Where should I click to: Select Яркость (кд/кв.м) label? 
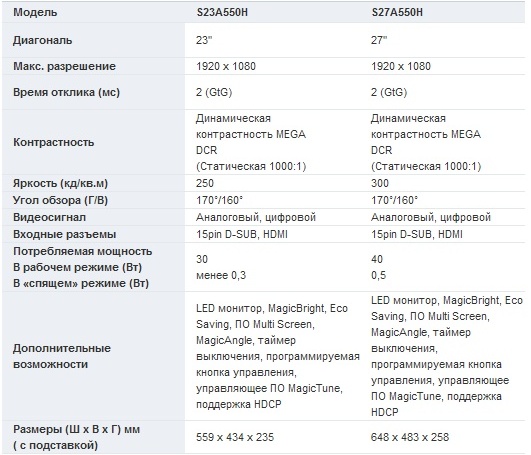click(x=60, y=183)
